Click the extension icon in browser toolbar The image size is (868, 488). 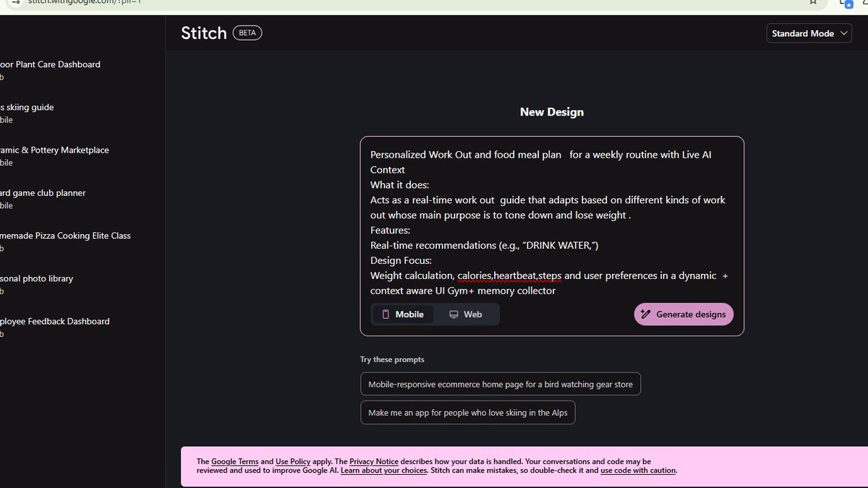(x=847, y=3)
